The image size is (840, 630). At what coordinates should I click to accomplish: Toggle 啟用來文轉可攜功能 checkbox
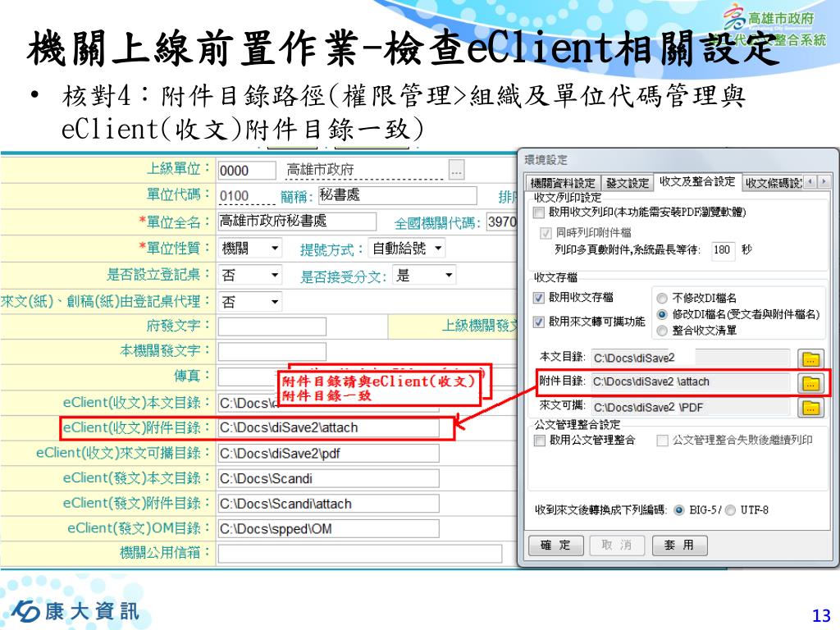pyautogui.click(x=539, y=322)
